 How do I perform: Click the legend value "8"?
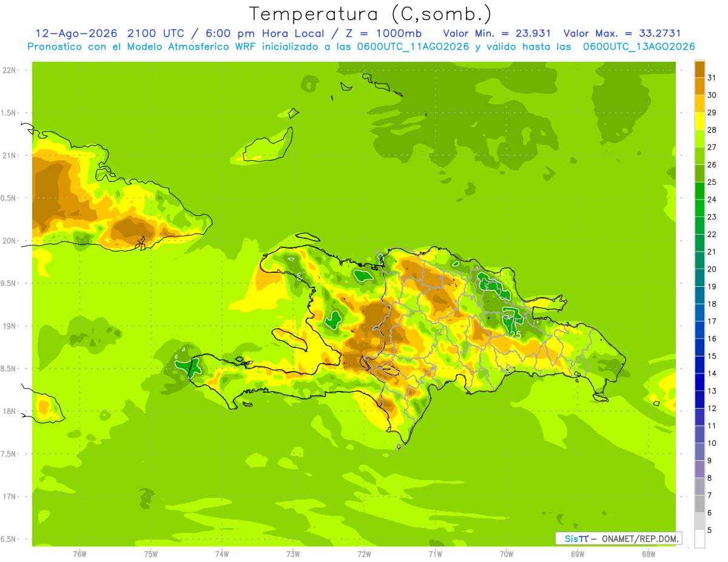point(710,478)
